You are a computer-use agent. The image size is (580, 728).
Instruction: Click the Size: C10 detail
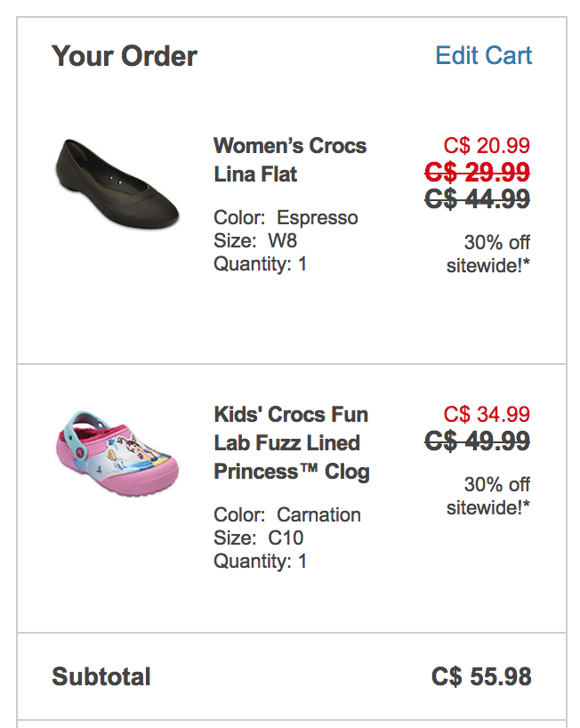pos(259,538)
